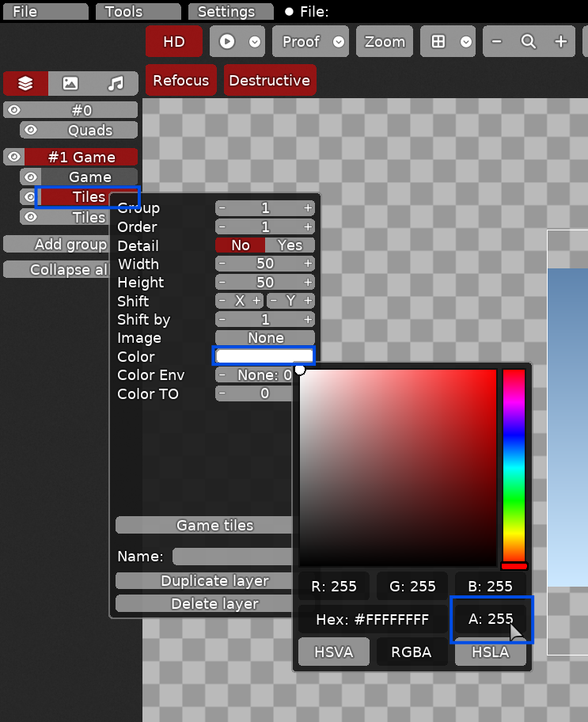Image resolution: width=588 pixels, height=722 pixels.
Task: Toggle visibility of the Quads layer
Action: 31,130
